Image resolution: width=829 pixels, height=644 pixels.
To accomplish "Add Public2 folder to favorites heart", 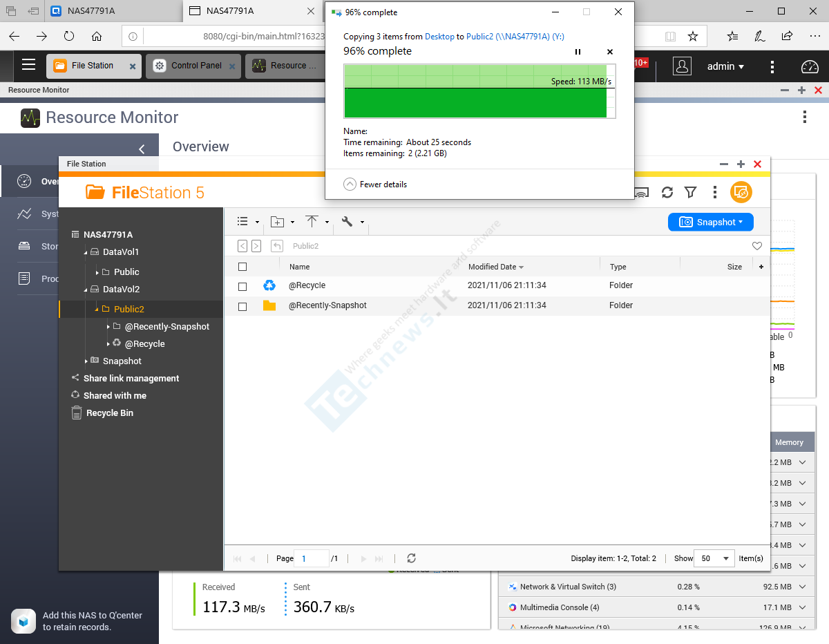I will pyautogui.click(x=757, y=246).
